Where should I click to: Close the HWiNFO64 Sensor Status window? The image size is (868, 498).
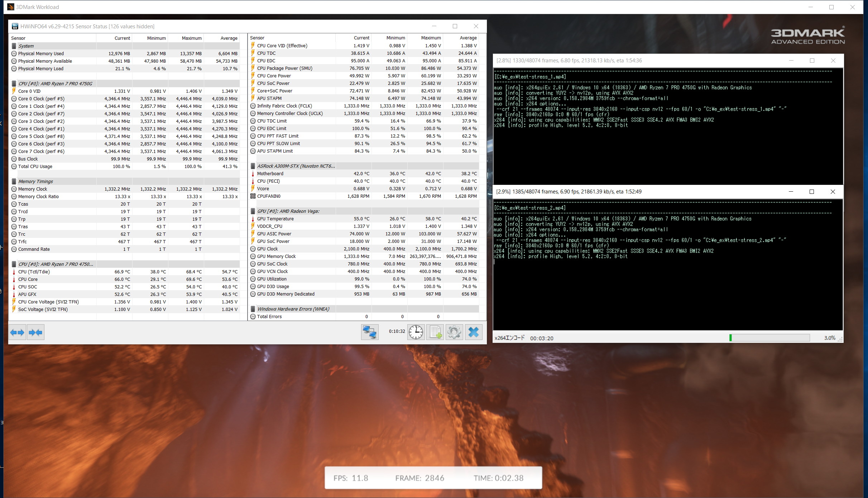(x=476, y=26)
